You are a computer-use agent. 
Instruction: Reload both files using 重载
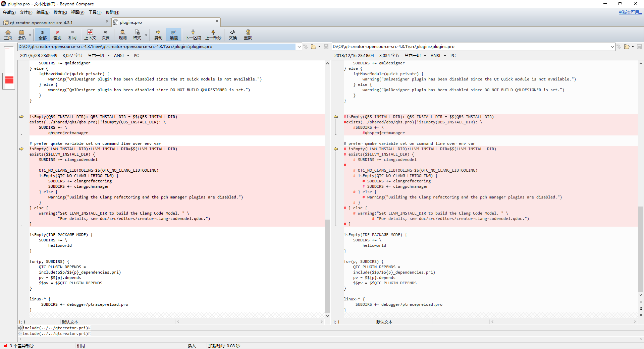coord(248,35)
